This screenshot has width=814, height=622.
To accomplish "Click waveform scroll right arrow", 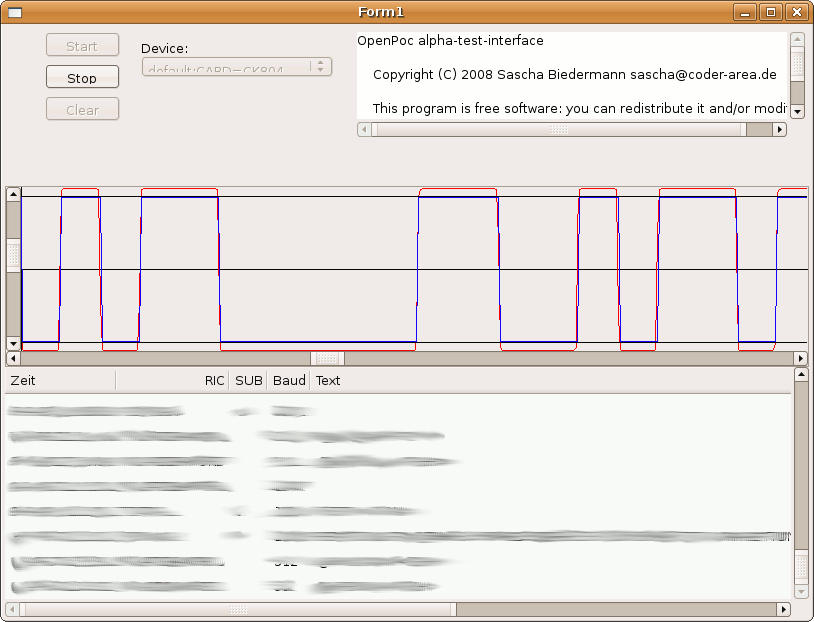I will [800, 358].
